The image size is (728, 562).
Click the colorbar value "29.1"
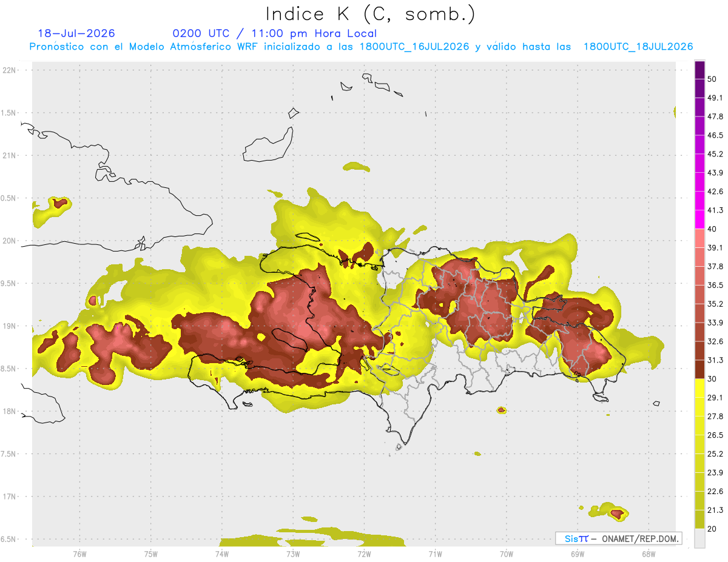coord(715,398)
